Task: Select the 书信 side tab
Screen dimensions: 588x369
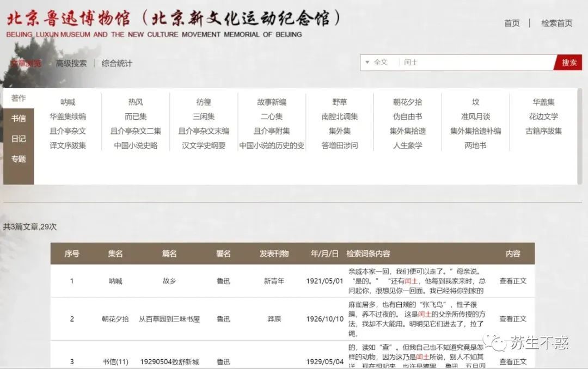Action: coord(19,119)
